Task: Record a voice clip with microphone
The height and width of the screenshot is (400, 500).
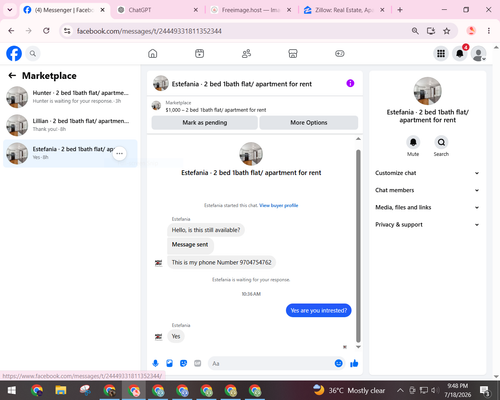Action: coord(155,363)
